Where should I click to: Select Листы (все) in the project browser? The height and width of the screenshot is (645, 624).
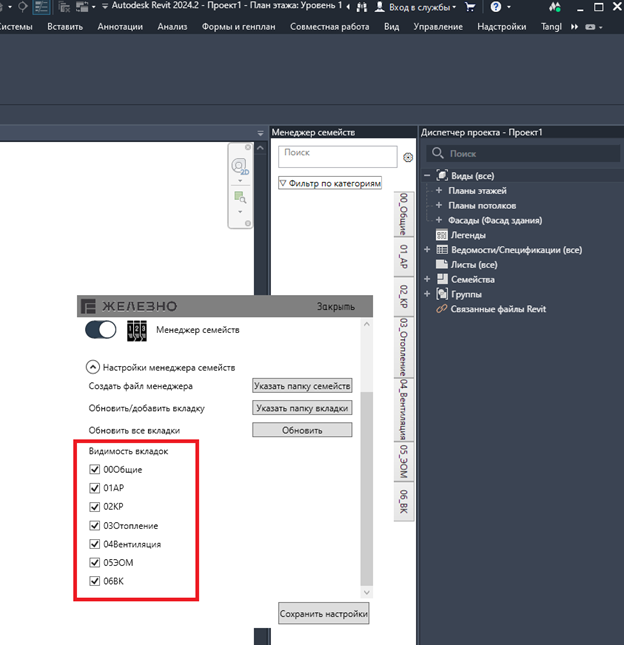[x=474, y=264]
